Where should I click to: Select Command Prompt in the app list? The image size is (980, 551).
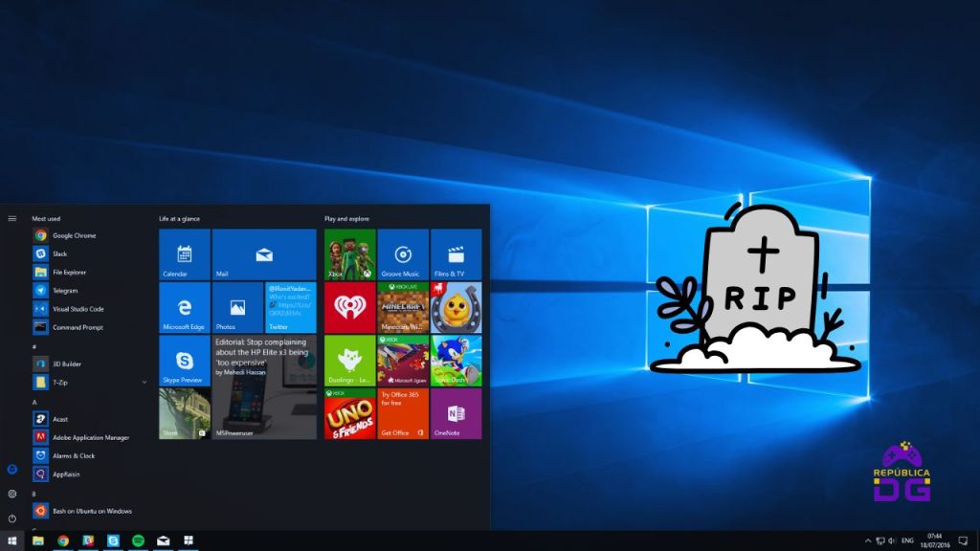click(x=78, y=327)
